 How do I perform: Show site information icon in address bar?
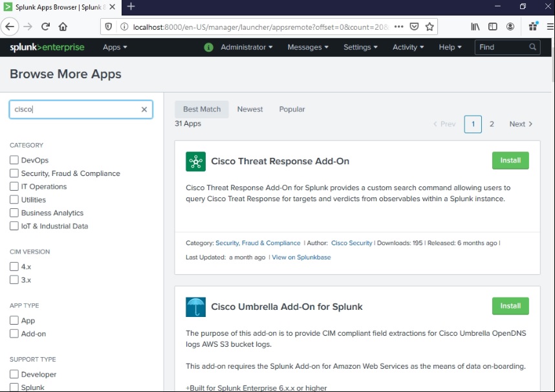[x=124, y=27]
